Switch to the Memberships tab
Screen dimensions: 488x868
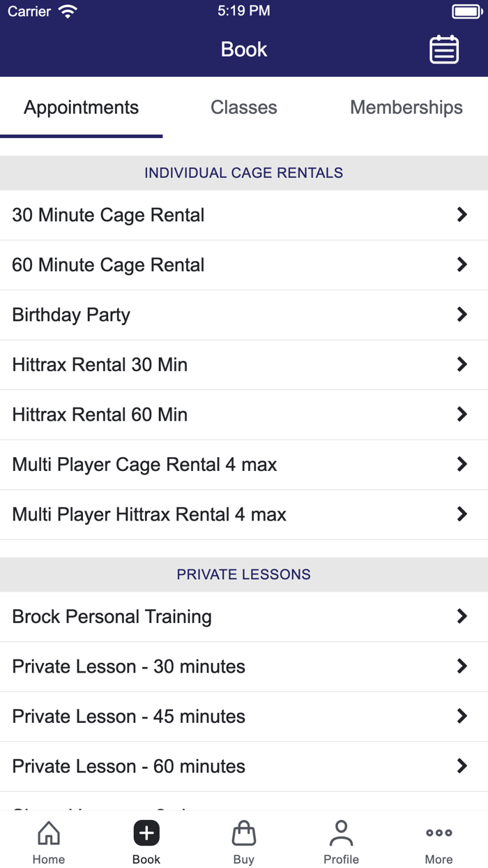coord(406,107)
